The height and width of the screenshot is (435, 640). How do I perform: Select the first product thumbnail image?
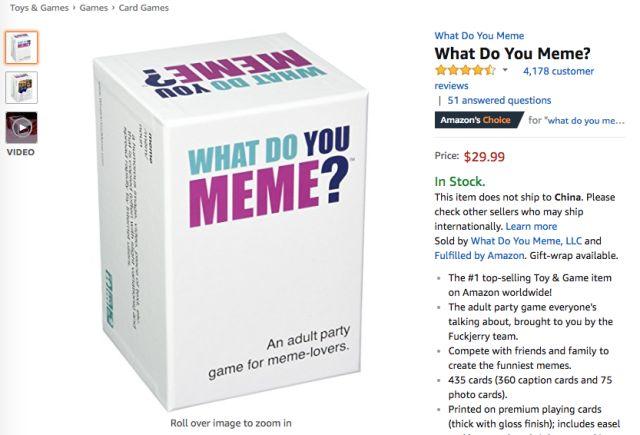22,47
